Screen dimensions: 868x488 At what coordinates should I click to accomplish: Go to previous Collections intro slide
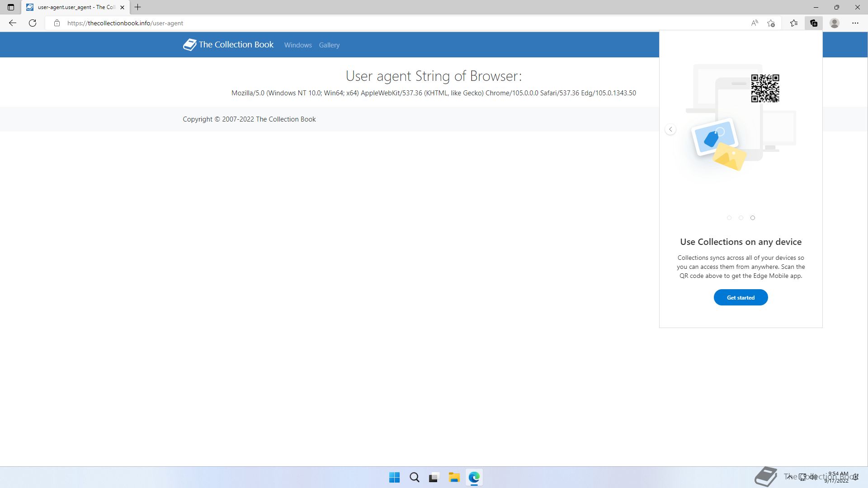pos(670,130)
